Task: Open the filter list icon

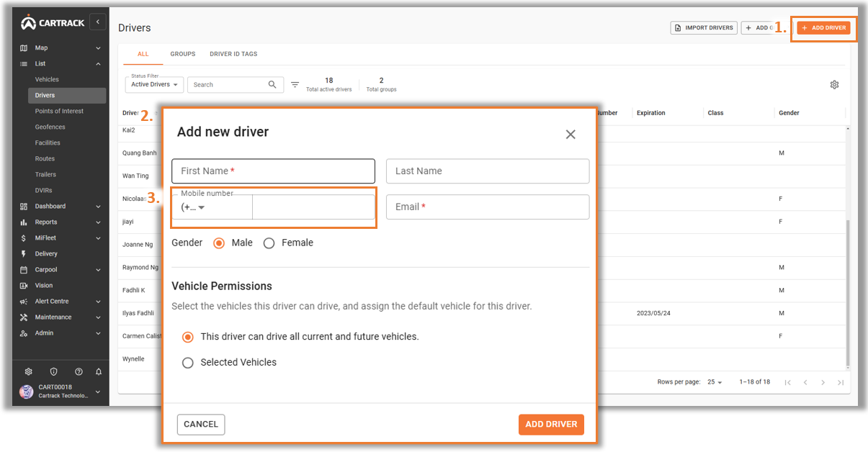Action: click(295, 85)
